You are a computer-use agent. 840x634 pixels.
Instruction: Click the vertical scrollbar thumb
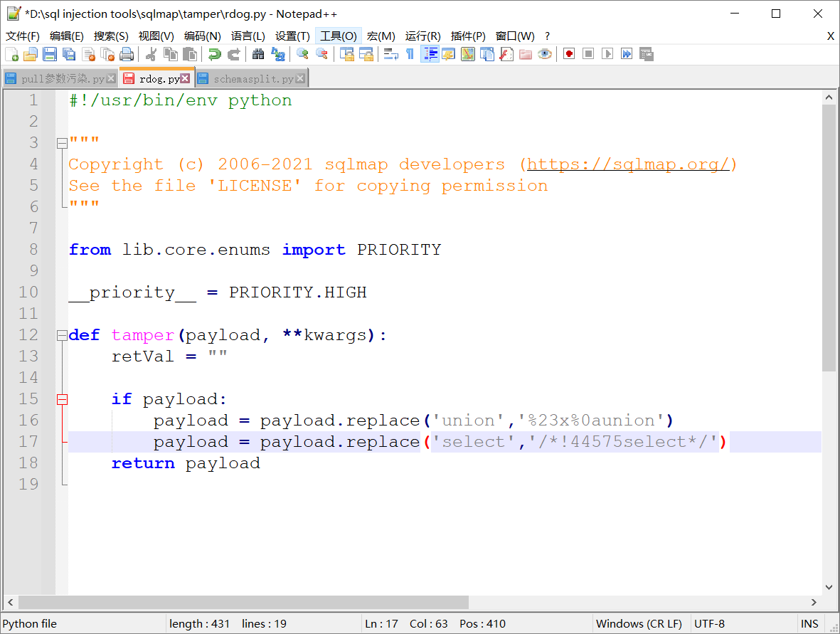pos(829,238)
